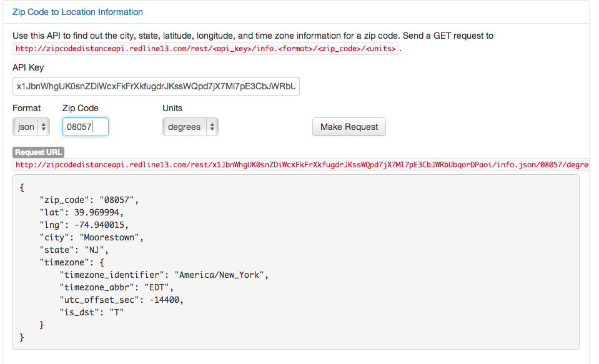Click the API Key field label
Screen dimensions: 599x364
click(28, 67)
